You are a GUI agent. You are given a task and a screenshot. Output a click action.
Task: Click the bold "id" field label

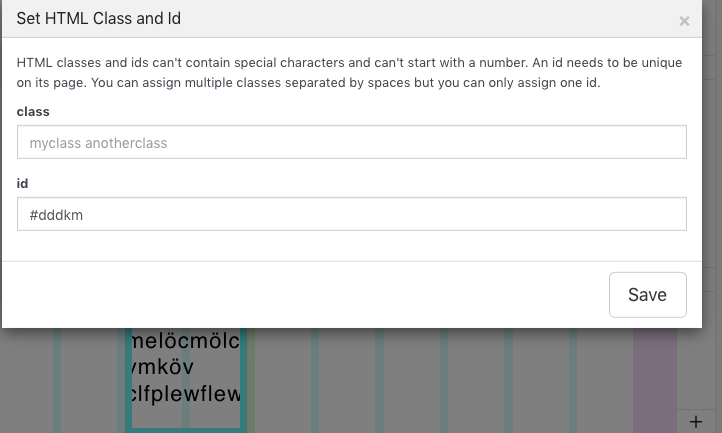click(23, 184)
